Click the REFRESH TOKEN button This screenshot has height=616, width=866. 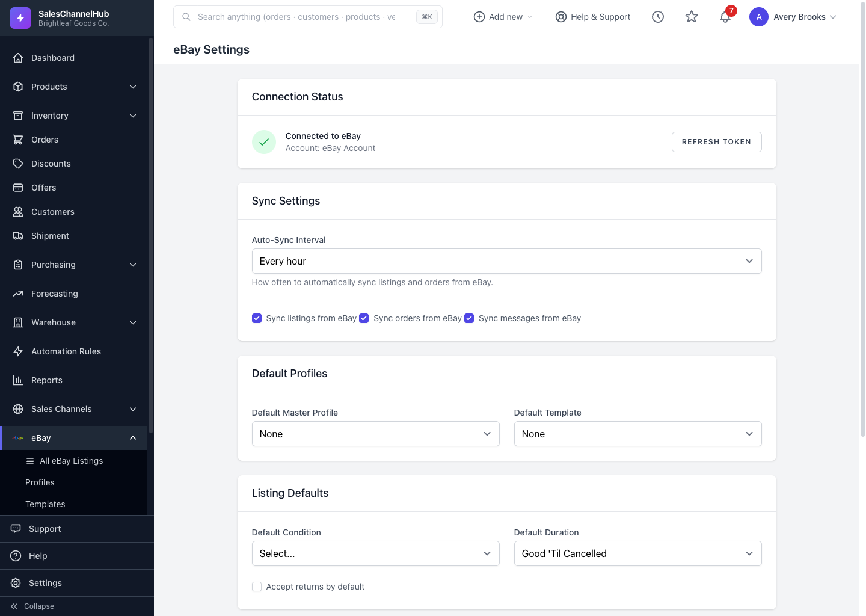click(716, 142)
